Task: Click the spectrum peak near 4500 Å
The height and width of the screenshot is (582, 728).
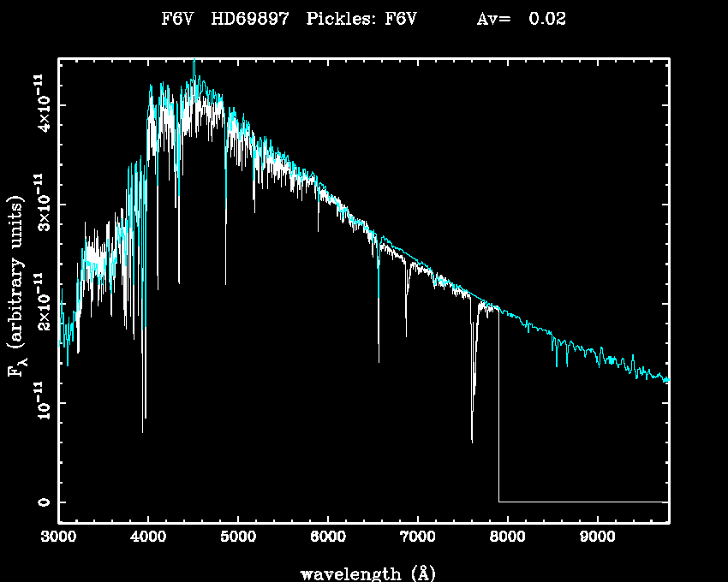Action: [194, 64]
